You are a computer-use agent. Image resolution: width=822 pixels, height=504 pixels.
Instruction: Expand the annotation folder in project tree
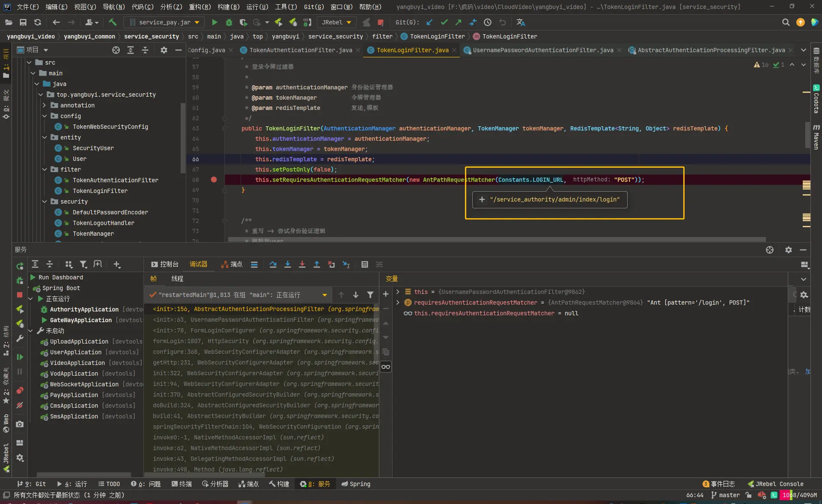tap(45, 105)
